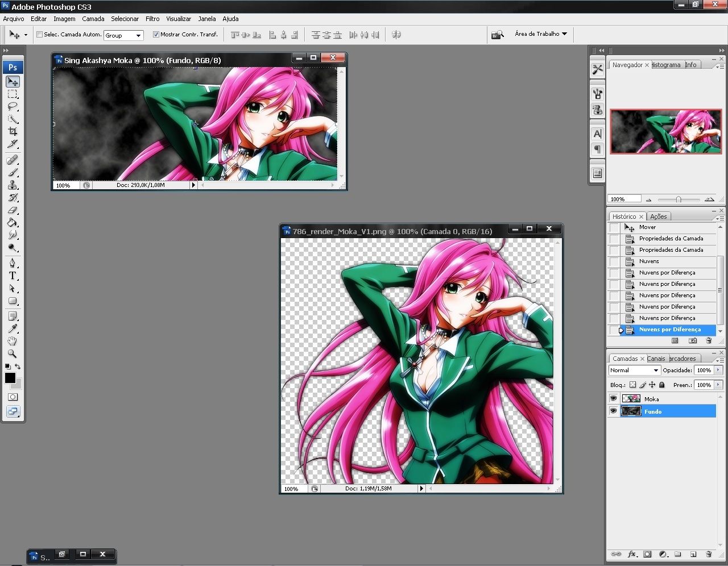This screenshot has width=728, height=566.
Task: Select the Move tool in toolbox
Action: [x=13, y=82]
